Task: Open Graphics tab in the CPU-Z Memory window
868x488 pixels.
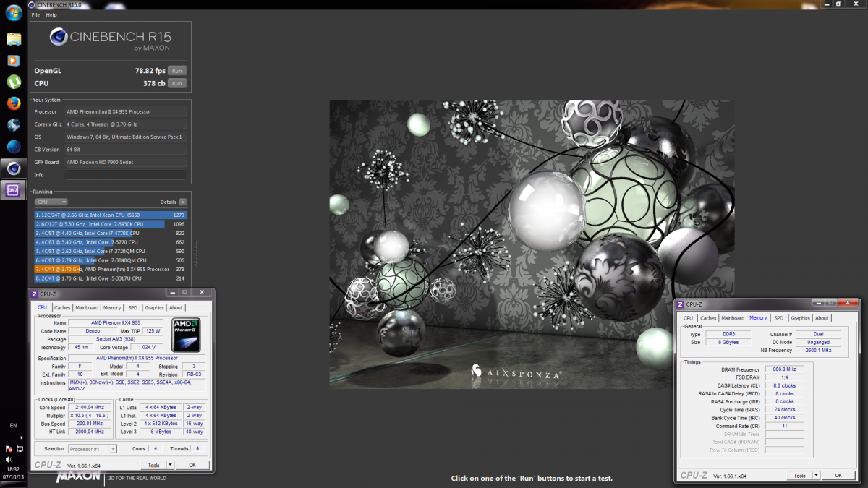Action: pyautogui.click(x=801, y=318)
